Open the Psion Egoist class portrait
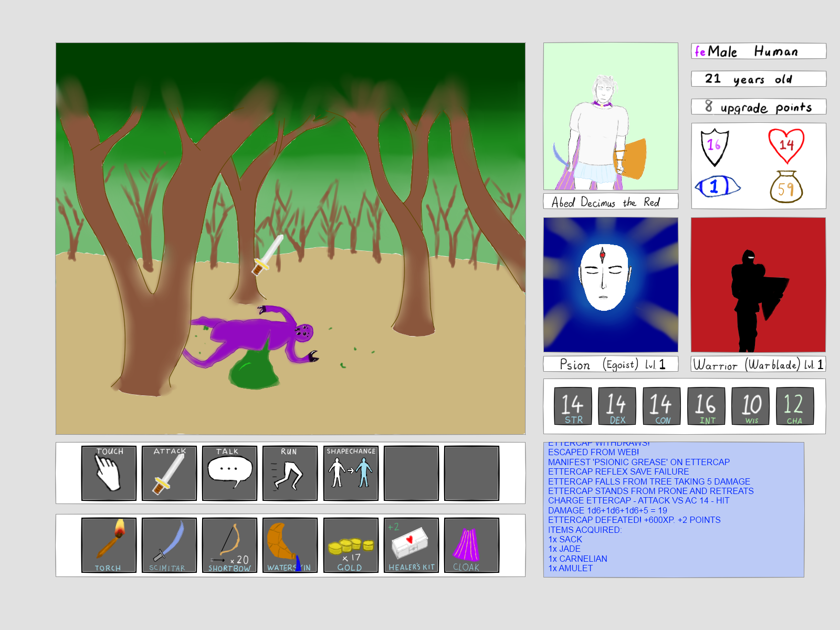The height and width of the screenshot is (630, 840). pos(611,285)
